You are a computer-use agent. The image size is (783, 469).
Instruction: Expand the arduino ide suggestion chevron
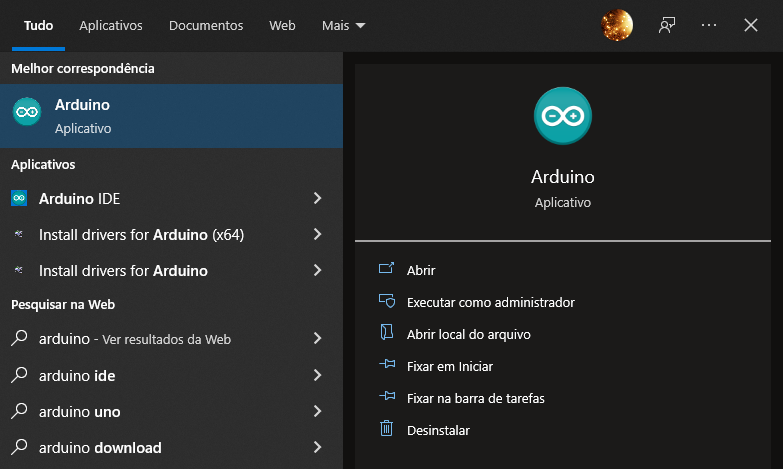(x=318, y=375)
